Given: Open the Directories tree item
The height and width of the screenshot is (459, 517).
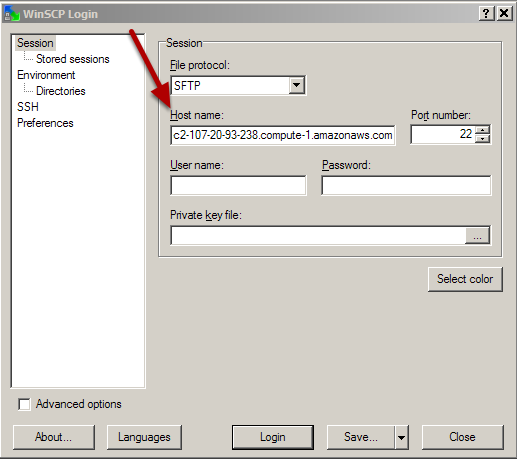Looking at the screenshot, I should [x=61, y=91].
